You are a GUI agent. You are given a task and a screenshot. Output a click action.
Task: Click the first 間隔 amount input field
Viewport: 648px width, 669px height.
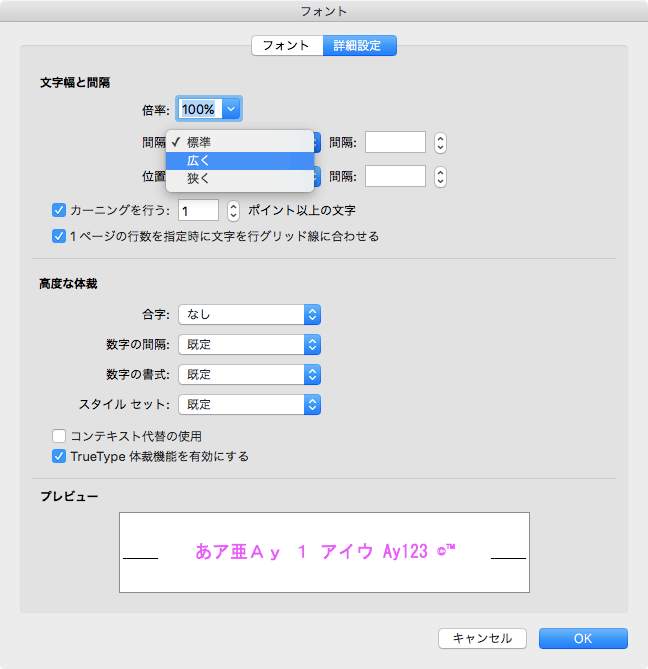395,142
